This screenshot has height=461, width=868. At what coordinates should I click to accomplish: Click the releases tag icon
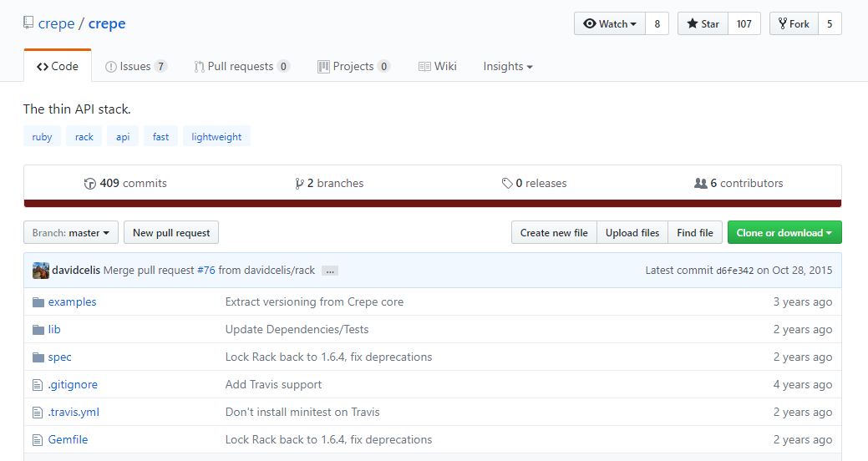point(506,183)
